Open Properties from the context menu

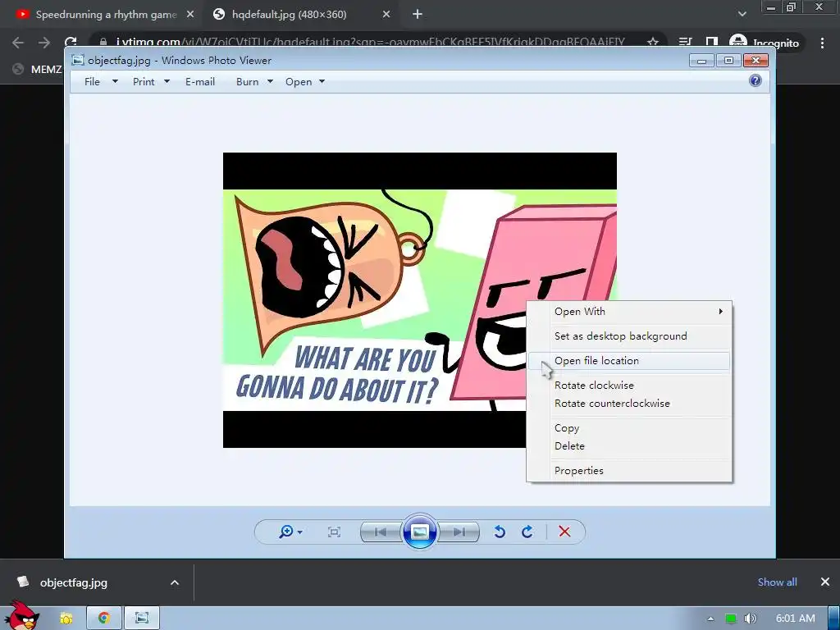[629, 470]
